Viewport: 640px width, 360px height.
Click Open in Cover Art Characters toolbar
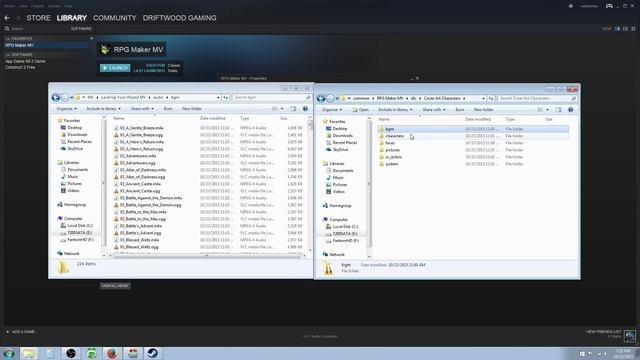[x=361, y=109]
